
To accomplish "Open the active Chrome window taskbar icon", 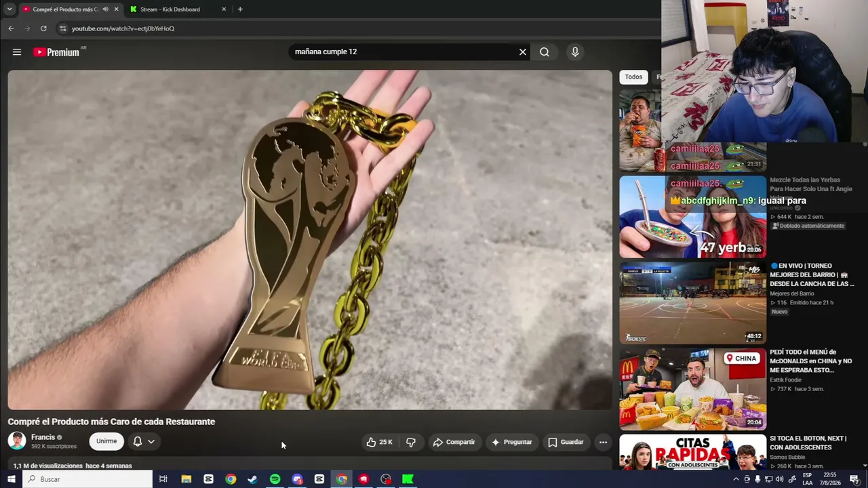I will coord(342,479).
